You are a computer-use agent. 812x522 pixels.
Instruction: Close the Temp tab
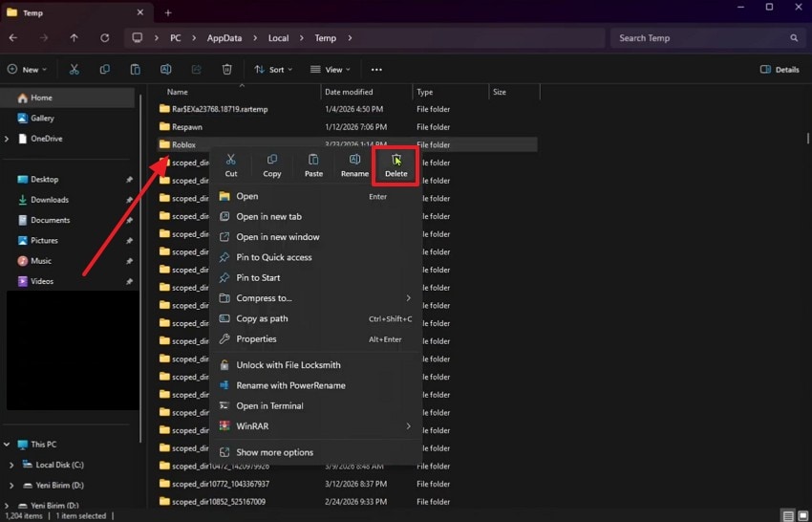click(139, 12)
